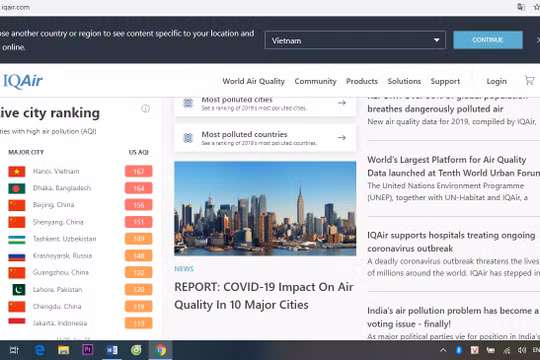Screen dimensions: 540x360
Task: Open the COVID-19 Impact report headline
Action: (x=264, y=296)
